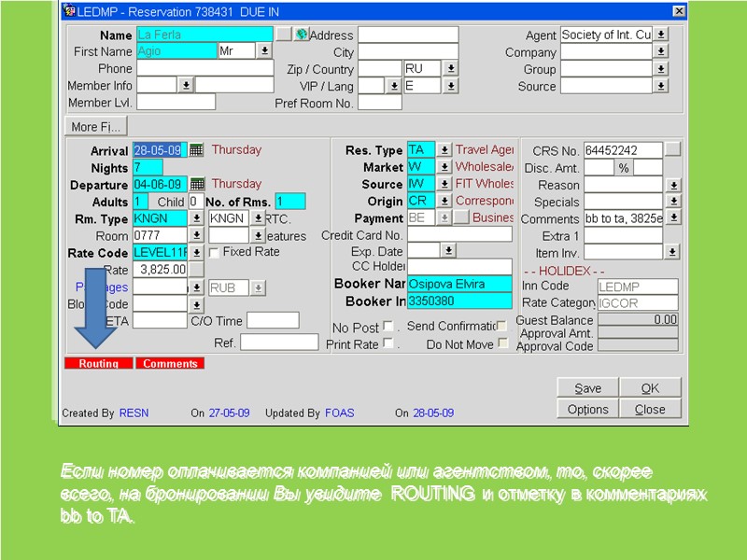Click the small button beside CRS No.
Image resolution: width=747 pixels, height=560 pixels.
(672, 149)
